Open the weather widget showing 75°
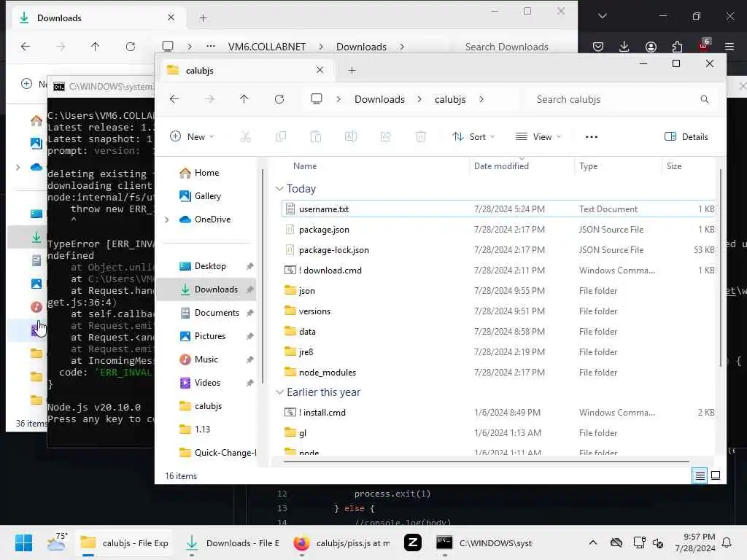Viewport: 747px width, 560px height. coord(57,542)
